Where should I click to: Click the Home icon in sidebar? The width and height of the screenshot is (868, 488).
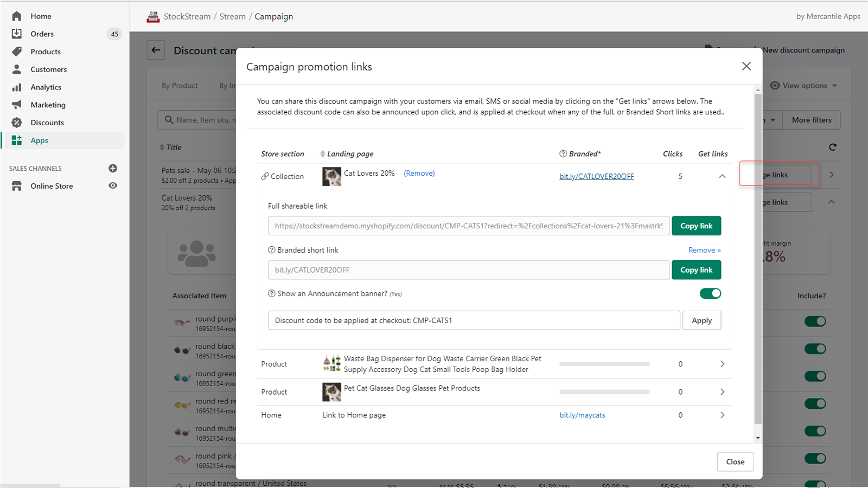(17, 16)
